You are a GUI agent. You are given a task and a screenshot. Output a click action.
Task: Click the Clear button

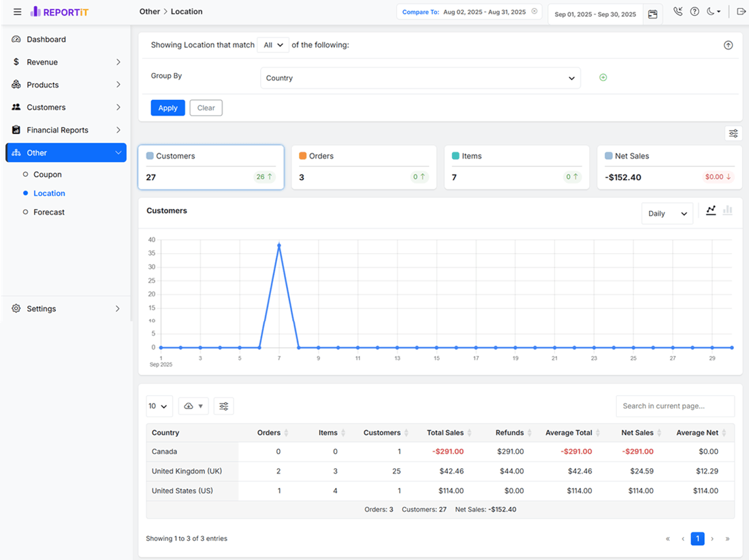[206, 108]
